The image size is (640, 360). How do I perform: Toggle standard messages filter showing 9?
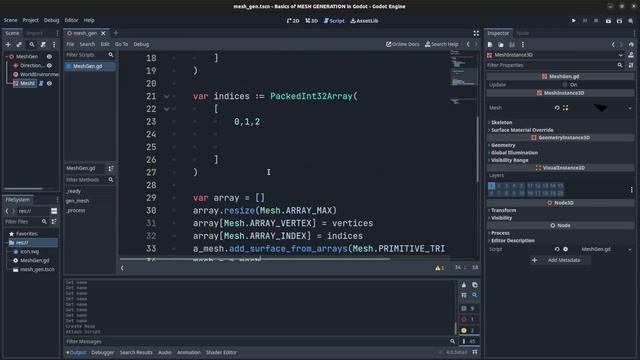[468, 308]
